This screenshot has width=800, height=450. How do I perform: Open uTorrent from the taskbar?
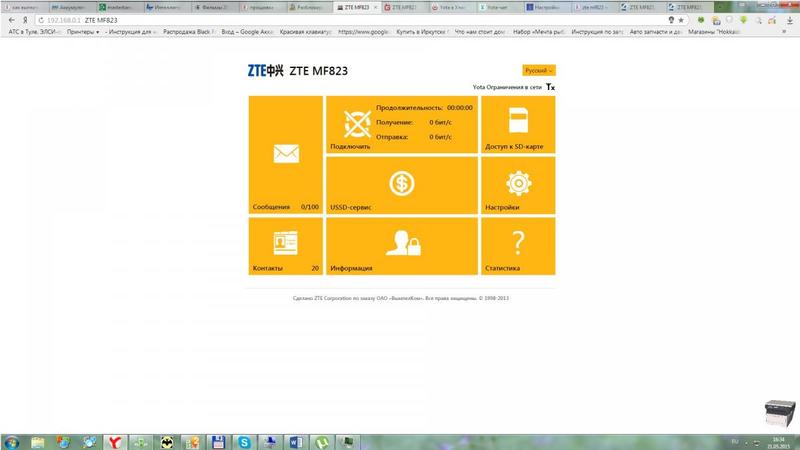tap(322, 442)
